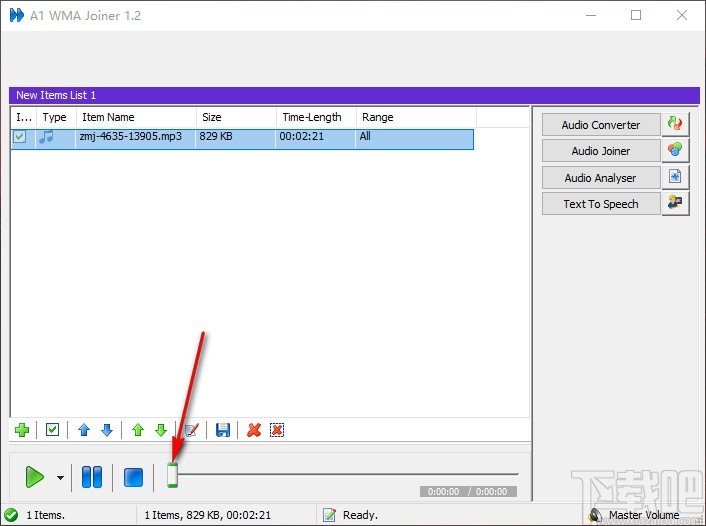The height and width of the screenshot is (526, 706).
Task: Click the first 'I...' column header
Action: [x=23, y=117]
